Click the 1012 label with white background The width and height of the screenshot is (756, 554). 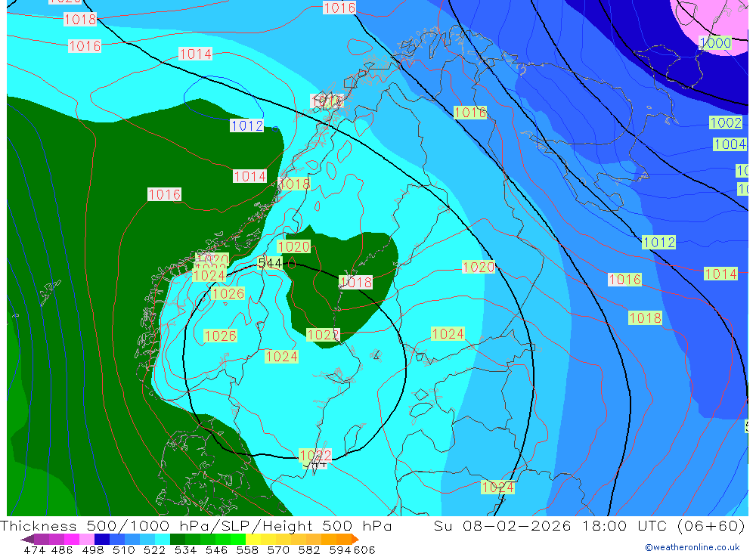(247, 126)
